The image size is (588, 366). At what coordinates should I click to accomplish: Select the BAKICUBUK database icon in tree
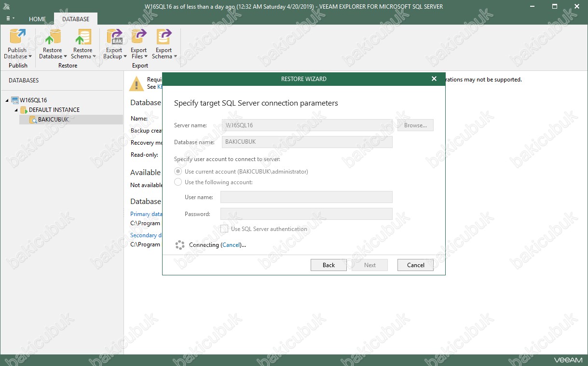pyautogui.click(x=33, y=120)
